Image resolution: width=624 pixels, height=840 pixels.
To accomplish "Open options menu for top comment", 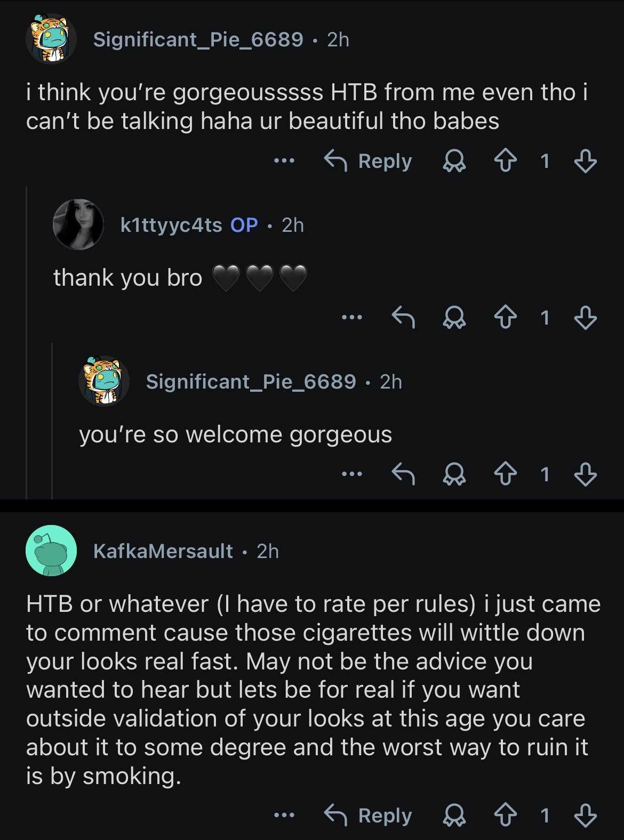I will pos(284,160).
